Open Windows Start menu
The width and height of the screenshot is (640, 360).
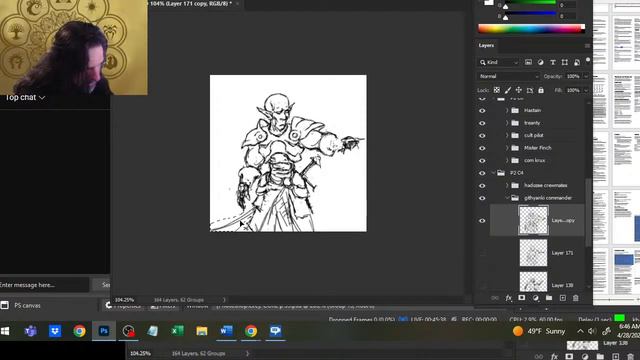click(x=5, y=331)
